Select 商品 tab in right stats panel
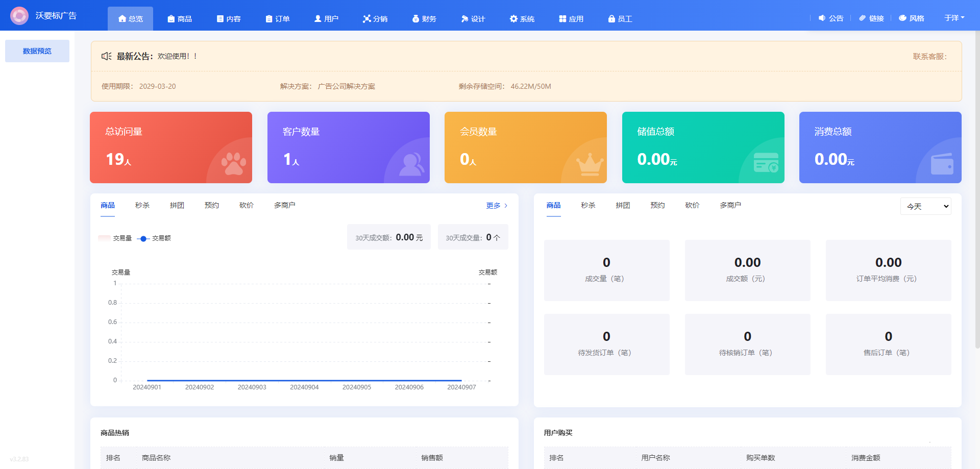This screenshot has width=980, height=469. [x=553, y=205]
